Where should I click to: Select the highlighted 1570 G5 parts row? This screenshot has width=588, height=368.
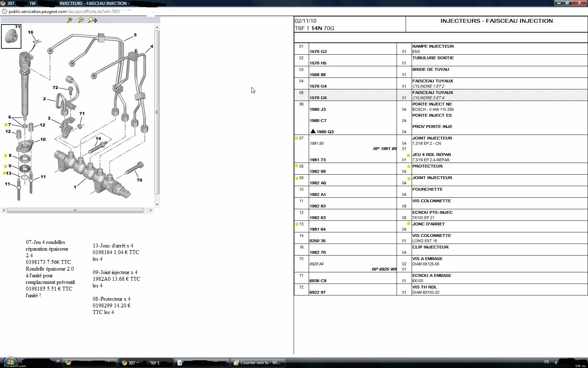[440, 95]
